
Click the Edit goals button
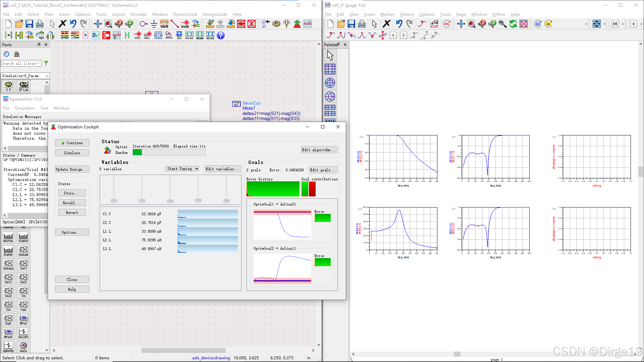(323, 170)
